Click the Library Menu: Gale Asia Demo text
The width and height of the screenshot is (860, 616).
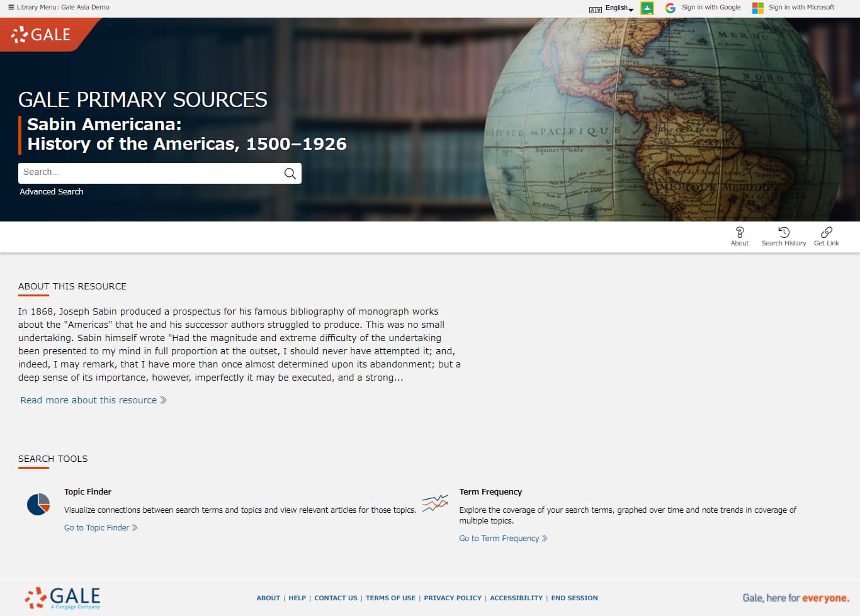coord(63,8)
